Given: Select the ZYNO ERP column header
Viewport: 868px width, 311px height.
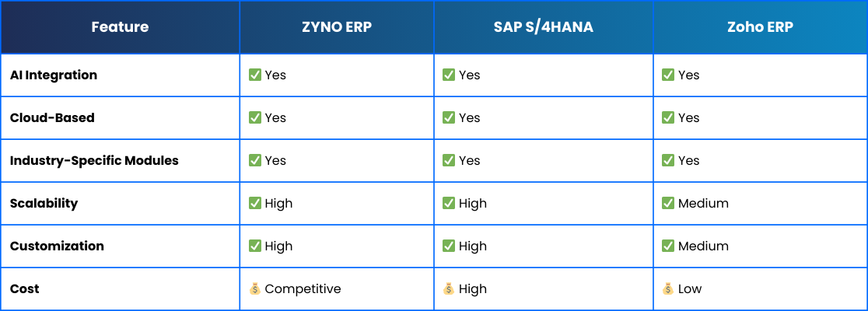Looking at the screenshot, I should 337,27.
